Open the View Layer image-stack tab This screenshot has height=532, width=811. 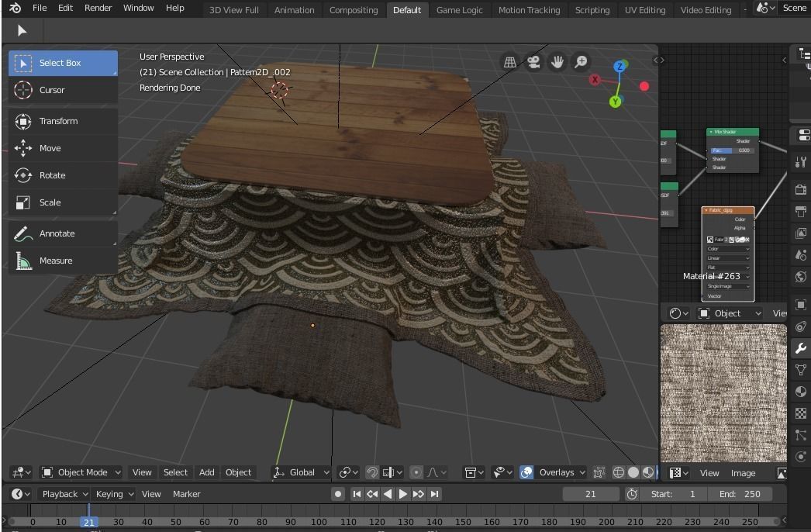pos(801,233)
